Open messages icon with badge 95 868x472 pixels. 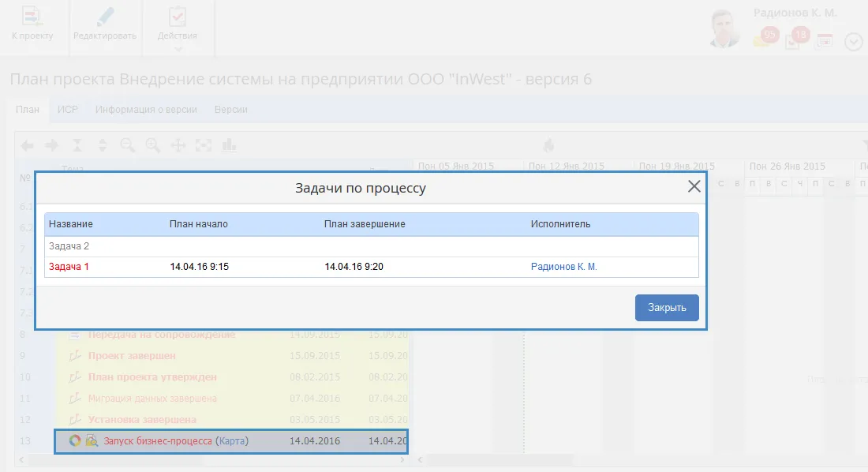click(x=765, y=38)
